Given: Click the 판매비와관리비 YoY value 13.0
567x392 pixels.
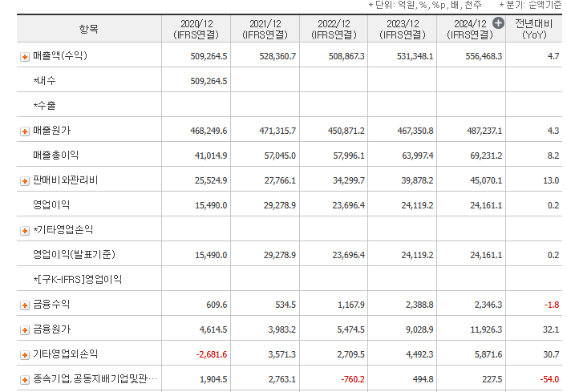Looking at the screenshot, I should (x=551, y=181).
